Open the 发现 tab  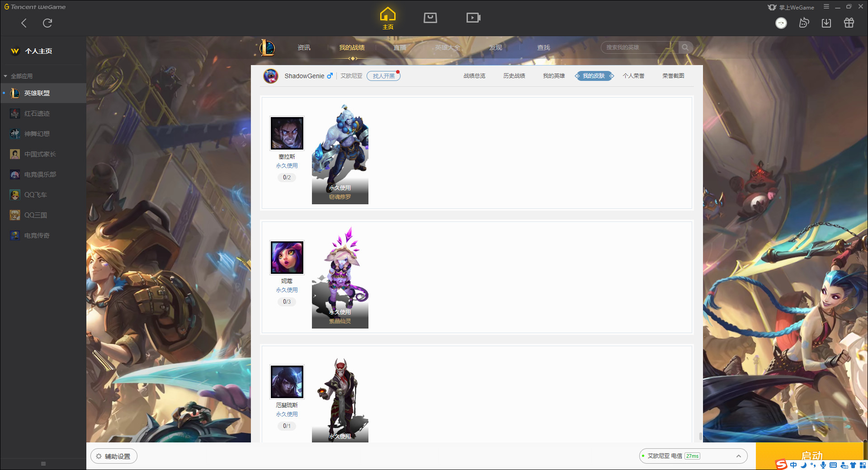[x=495, y=47]
